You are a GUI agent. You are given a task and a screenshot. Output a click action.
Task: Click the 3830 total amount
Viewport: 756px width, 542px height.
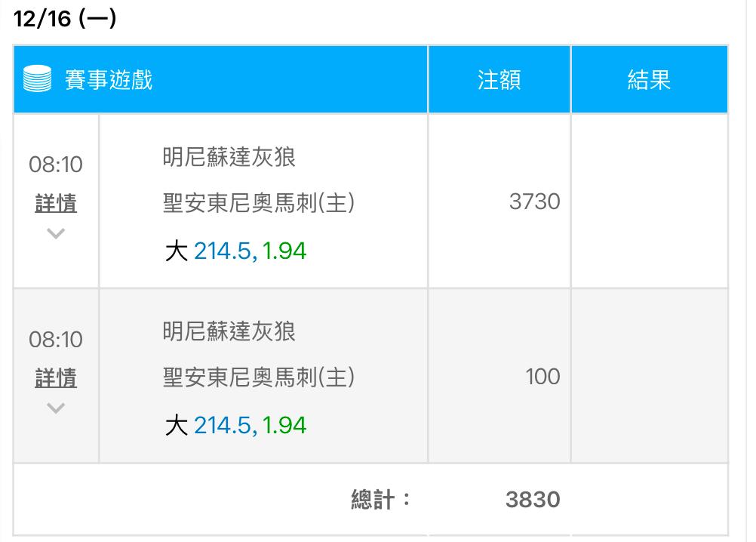(533, 499)
